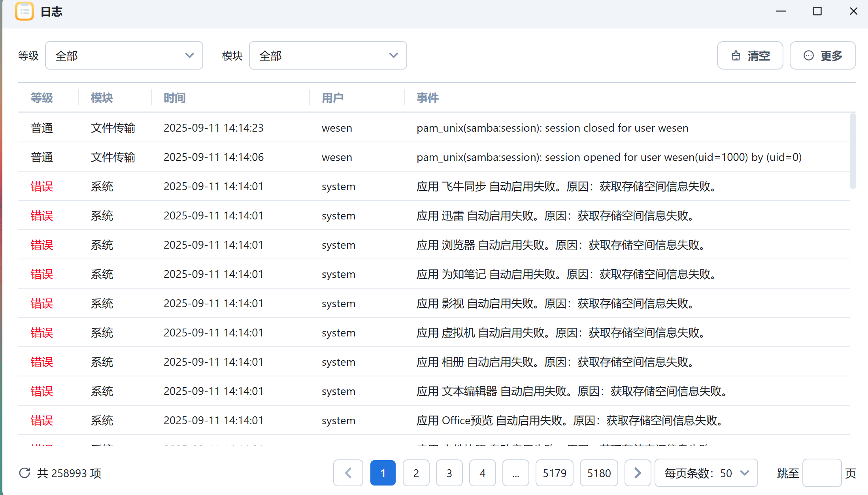The width and height of the screenshot is (868, 495).
Task: Select the 浏览器 auto-start failure row
Action: 434,245
